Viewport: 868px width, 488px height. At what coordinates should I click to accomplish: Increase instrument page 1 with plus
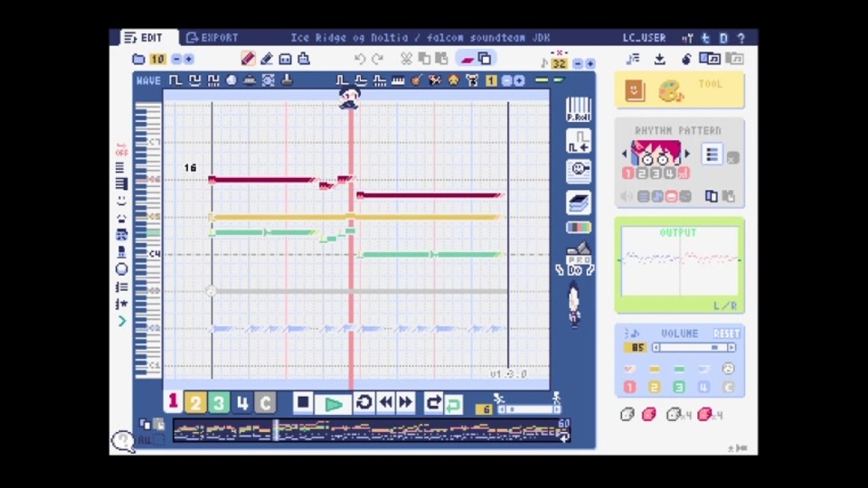[519, 80]
